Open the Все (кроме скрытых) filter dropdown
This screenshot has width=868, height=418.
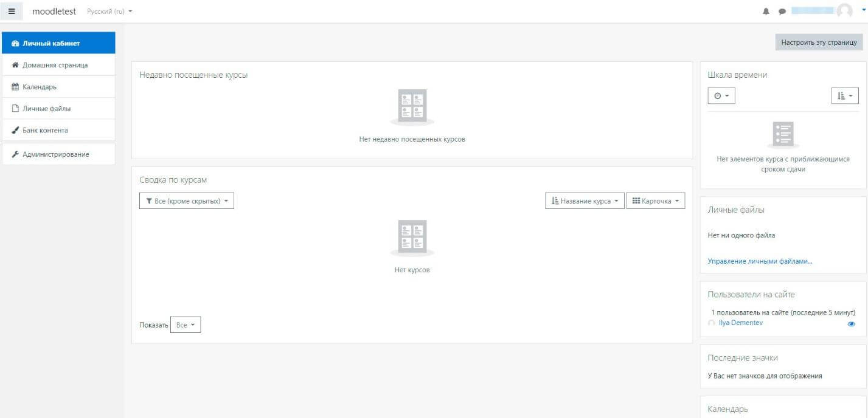tap(187, 201)
